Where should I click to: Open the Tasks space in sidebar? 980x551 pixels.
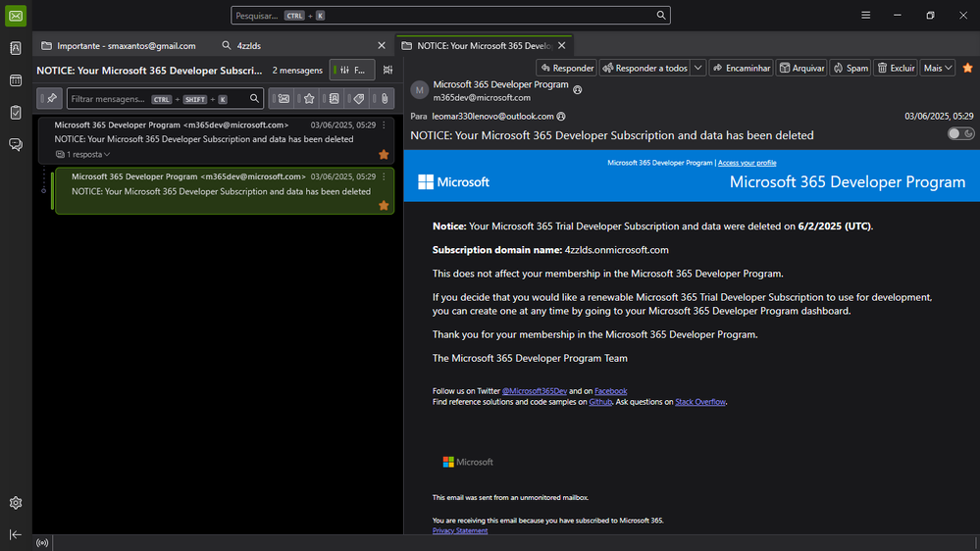(x=16, y=113)
